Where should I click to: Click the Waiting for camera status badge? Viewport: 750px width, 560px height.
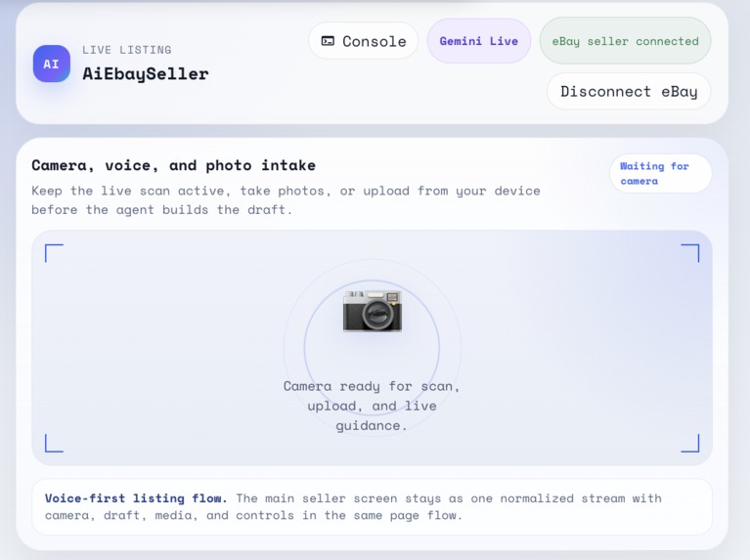tap(661, 174)
